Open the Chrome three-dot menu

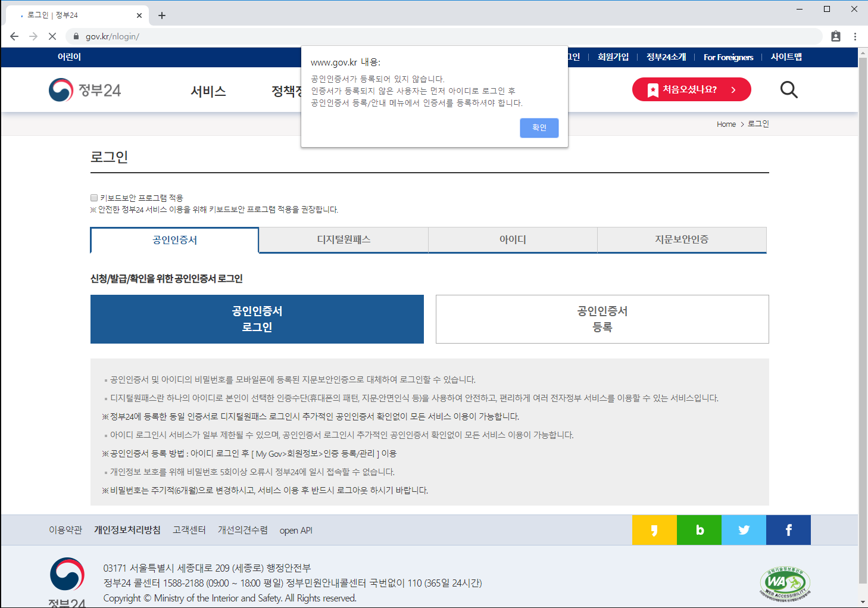pos(855,36)
